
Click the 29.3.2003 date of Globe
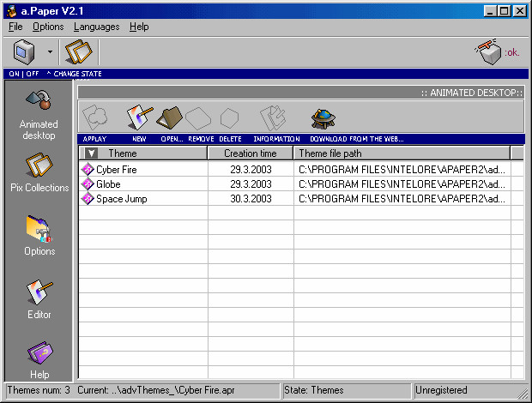[251, 184]
